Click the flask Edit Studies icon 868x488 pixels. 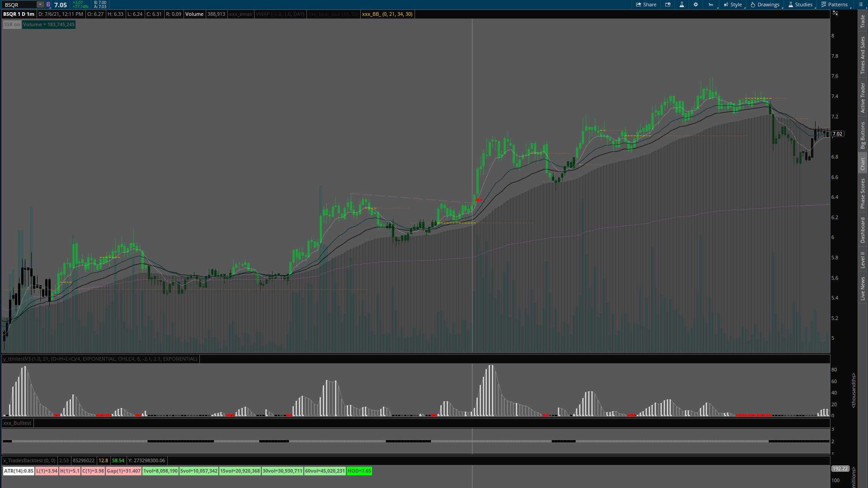tap(682, 5)
